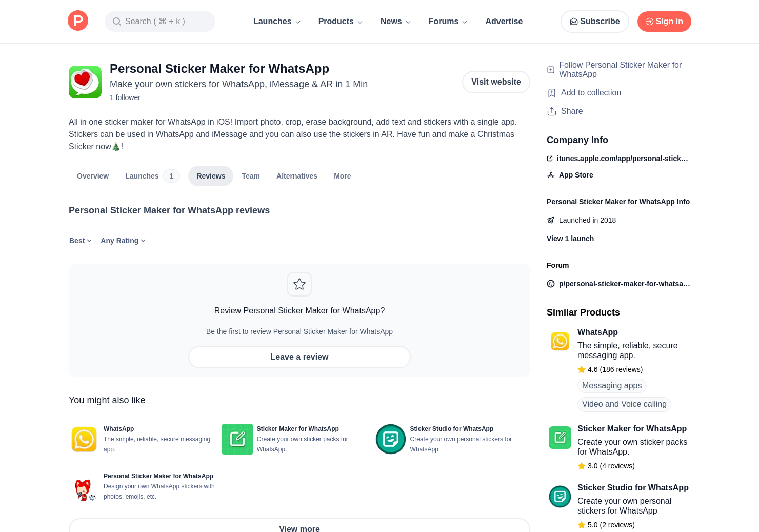The height and width of the screenshot is (532, 759).
Task: Click the Sticker Studio thumbnail under You might also like
Action: 391,439
